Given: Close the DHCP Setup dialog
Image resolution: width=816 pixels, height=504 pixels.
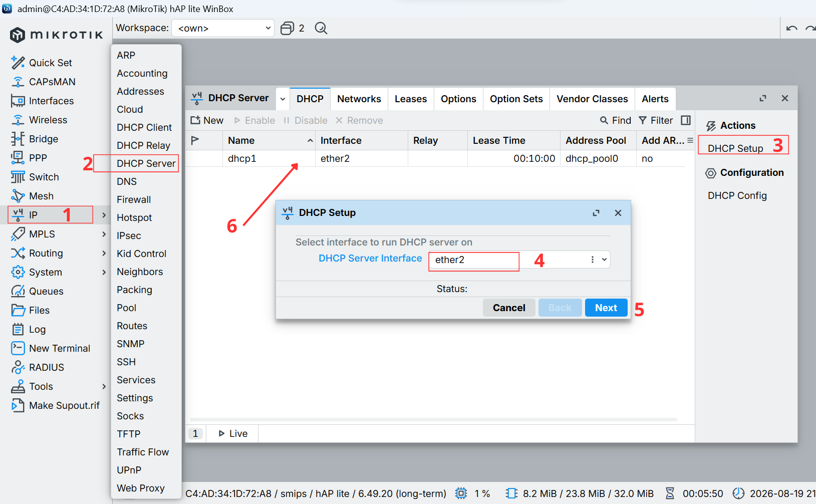Looking at the screenshot, I should coord(618,213).
